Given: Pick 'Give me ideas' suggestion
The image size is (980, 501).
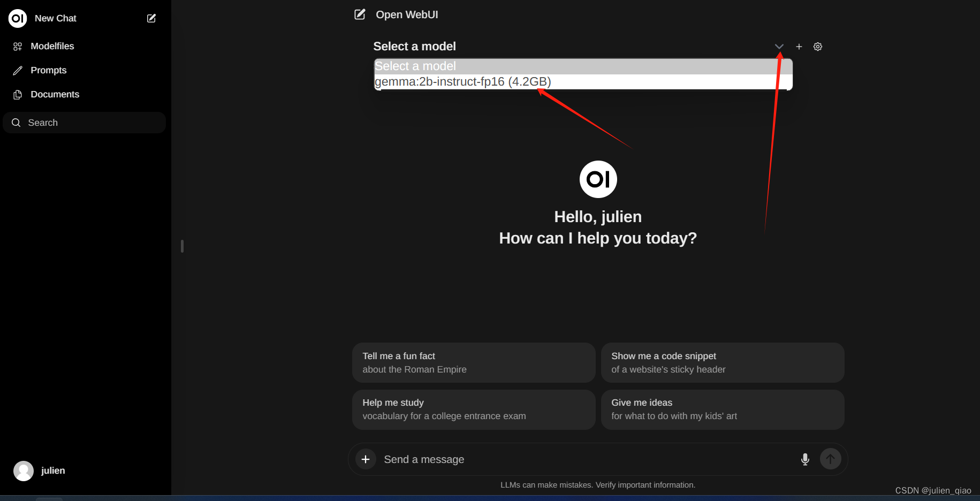Looking at the screenshot, I should (x=723, y=409).
